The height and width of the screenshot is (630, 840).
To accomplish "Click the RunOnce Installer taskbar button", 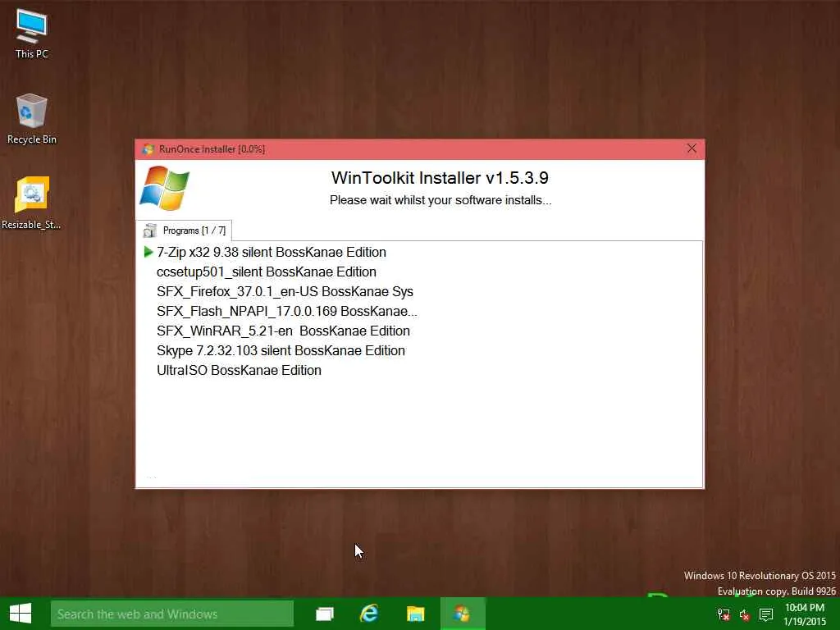I will (x=463, y=614).
